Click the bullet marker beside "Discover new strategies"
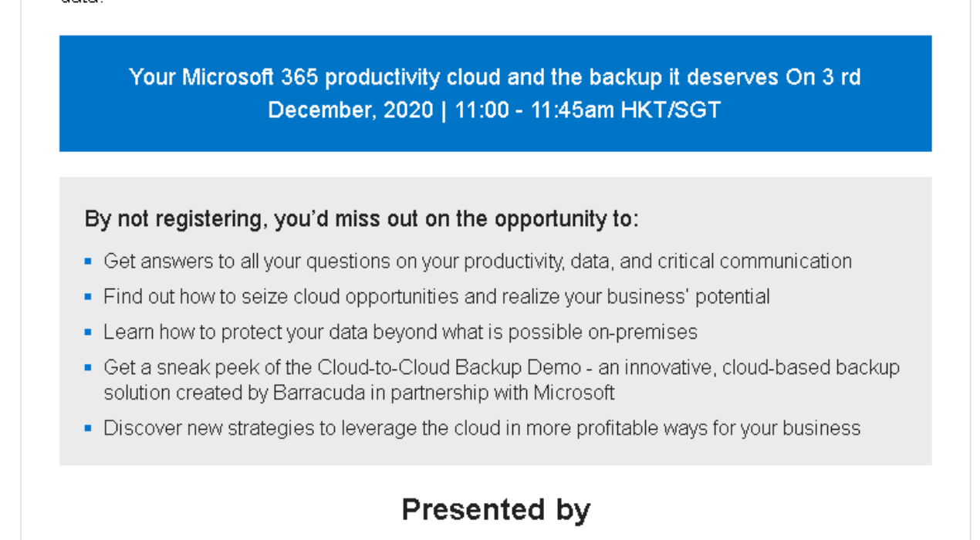This screenshot has height=540, width=980. [88, 428]
